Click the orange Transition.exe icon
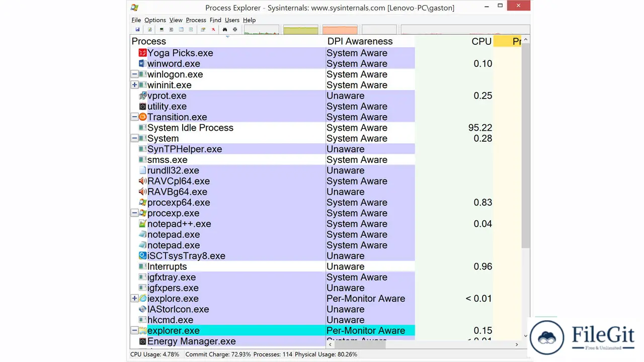This screenshot has width=644, height=362. click(x=142, y=117)
